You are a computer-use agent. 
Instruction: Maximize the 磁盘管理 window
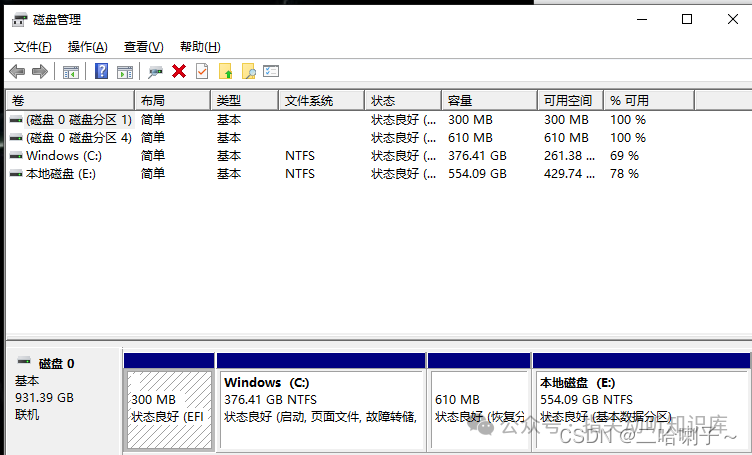click(687, 19)
